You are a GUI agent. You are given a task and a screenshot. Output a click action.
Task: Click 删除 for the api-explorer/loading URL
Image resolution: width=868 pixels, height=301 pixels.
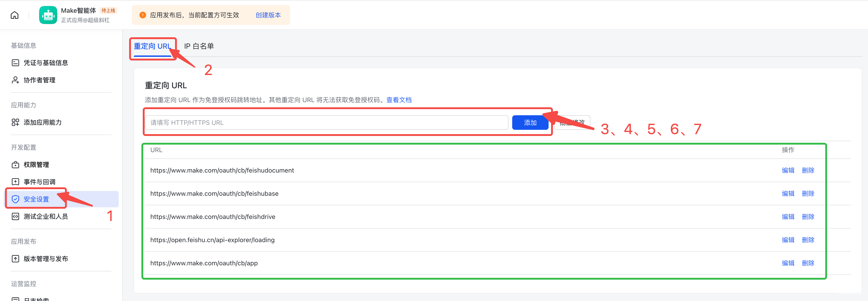click(808, 240)
